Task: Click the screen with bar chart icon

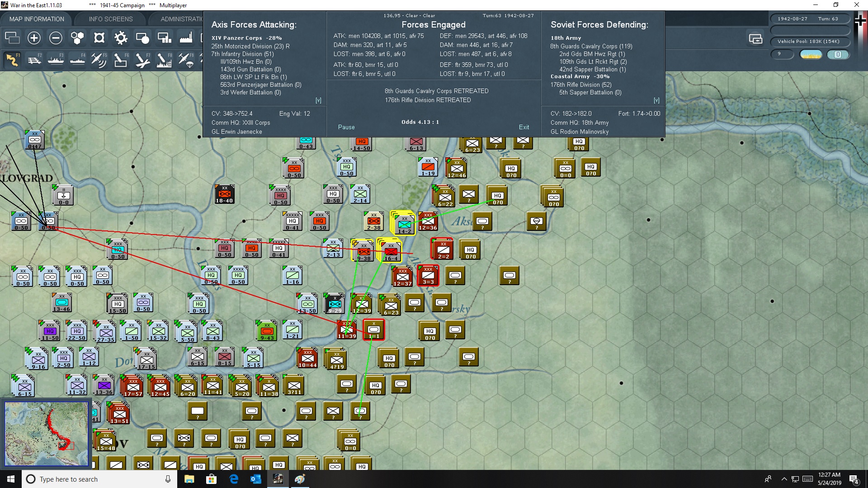Action: click(x=164, y=38)
